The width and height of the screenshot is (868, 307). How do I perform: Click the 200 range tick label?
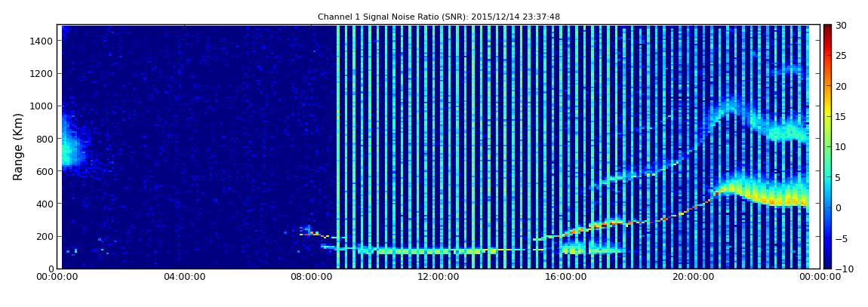pyautogui.click(x=45, y=237)
